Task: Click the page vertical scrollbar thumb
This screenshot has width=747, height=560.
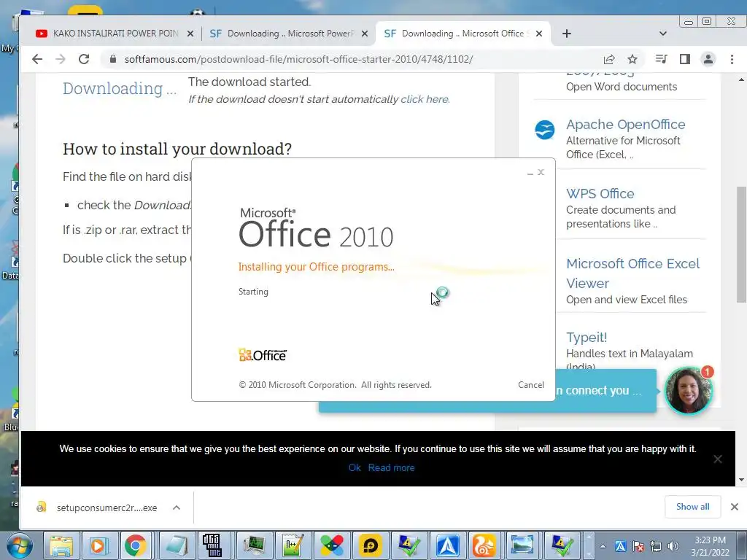Action: click(741, 244)
